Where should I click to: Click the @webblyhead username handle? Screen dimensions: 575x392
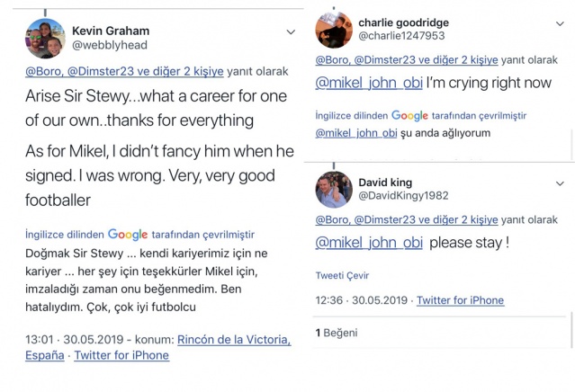(111, 45)
